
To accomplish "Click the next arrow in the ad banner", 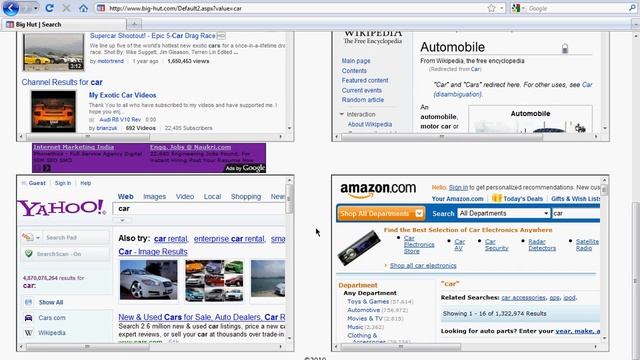I will coord(47,168).
